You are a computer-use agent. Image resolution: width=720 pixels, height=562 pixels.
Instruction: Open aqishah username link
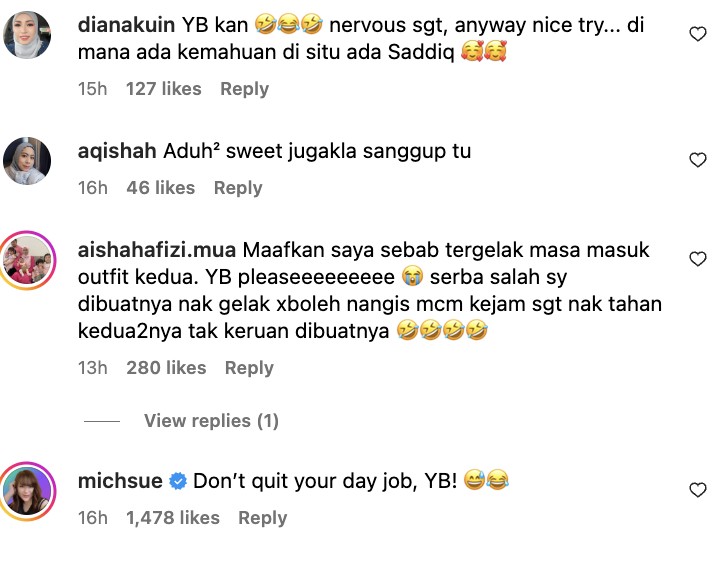(x=117, y=151)
